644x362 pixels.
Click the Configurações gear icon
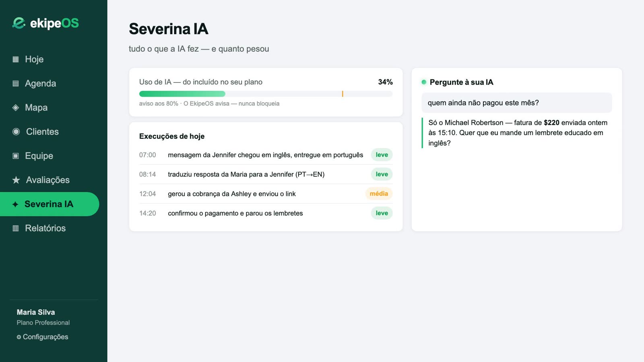point(19,337)
